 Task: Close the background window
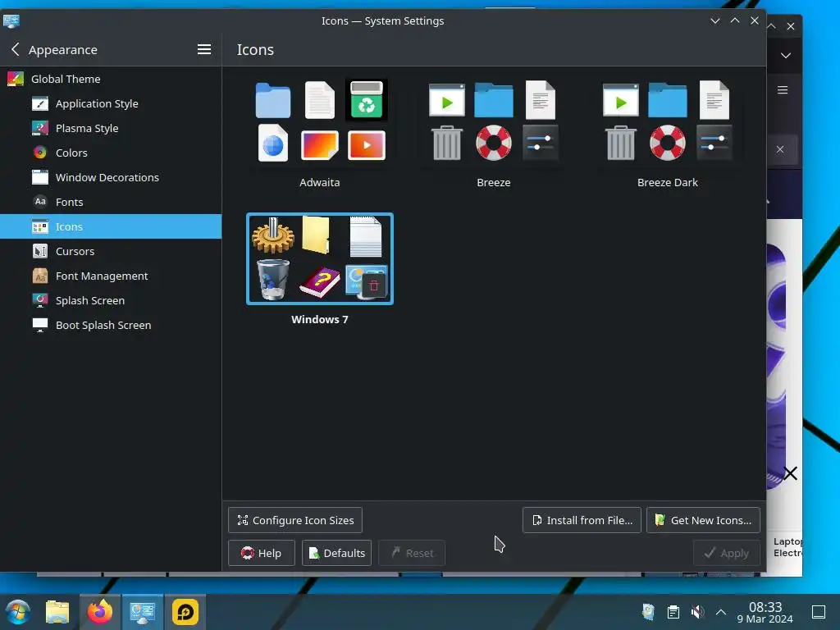pos(791,26)
